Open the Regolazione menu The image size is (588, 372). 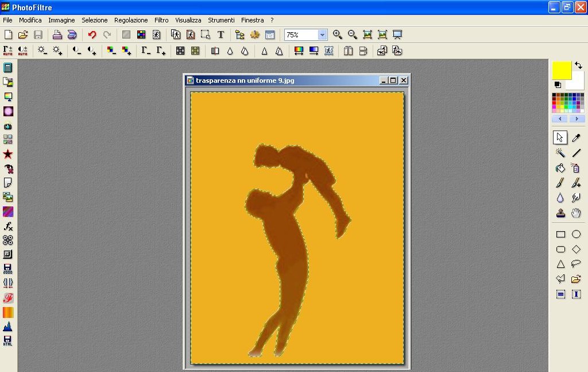[x=131, y=20]
